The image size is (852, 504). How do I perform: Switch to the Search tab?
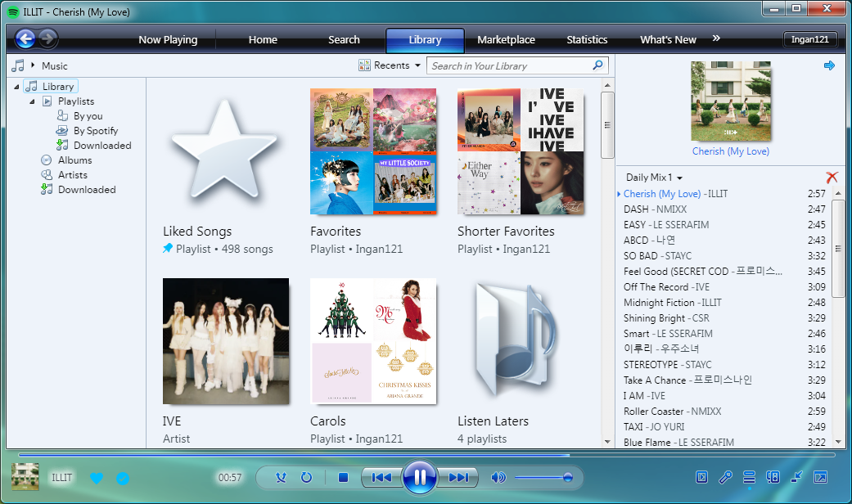click(344, 39)
